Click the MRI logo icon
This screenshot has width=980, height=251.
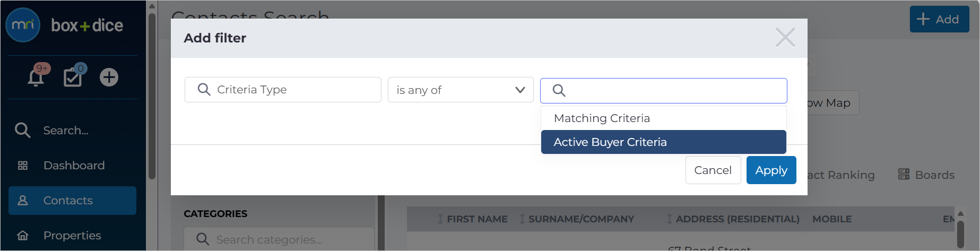click(23, 25)
